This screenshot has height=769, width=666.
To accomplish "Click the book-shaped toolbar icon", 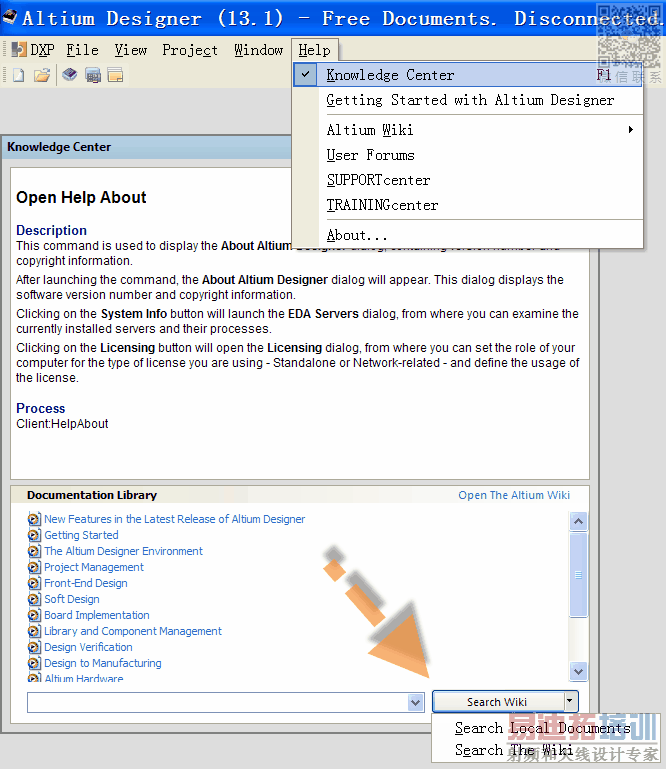I will (70, 75).
